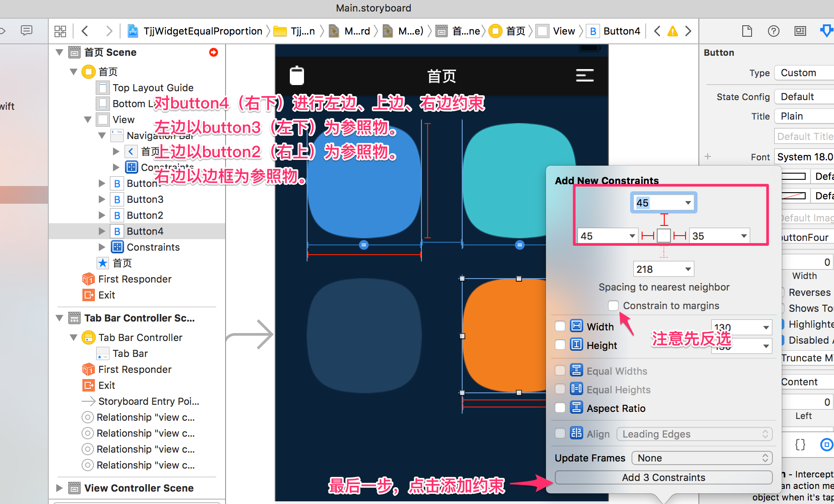Open the bottom spacing 218 dropdown arrow
This screenshot has height=504, width=834.
click(688, 269)
